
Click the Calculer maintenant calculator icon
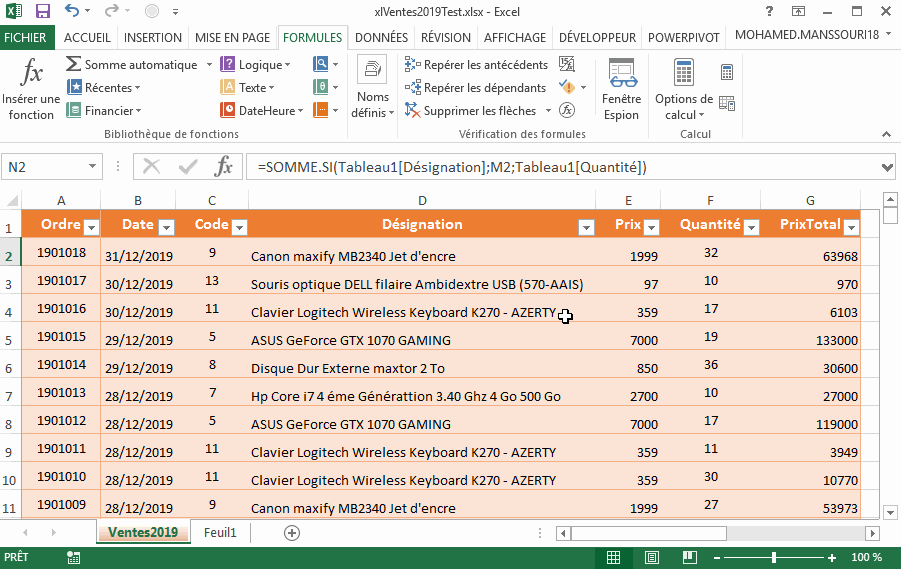click(727, 72)
